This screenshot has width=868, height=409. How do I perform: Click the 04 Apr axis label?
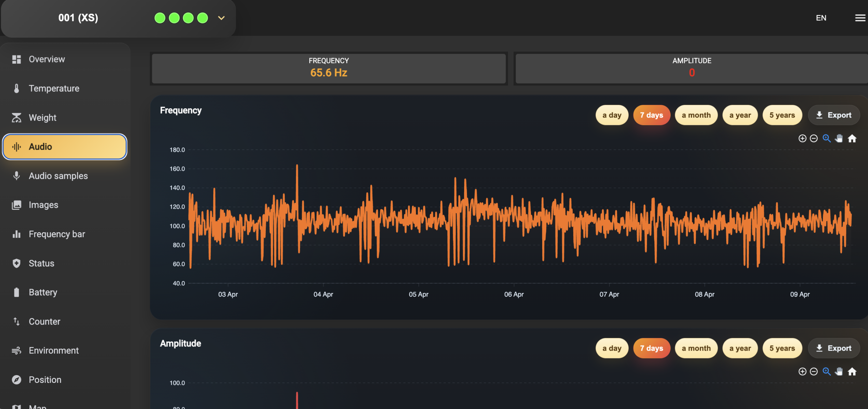click(323, 294)
